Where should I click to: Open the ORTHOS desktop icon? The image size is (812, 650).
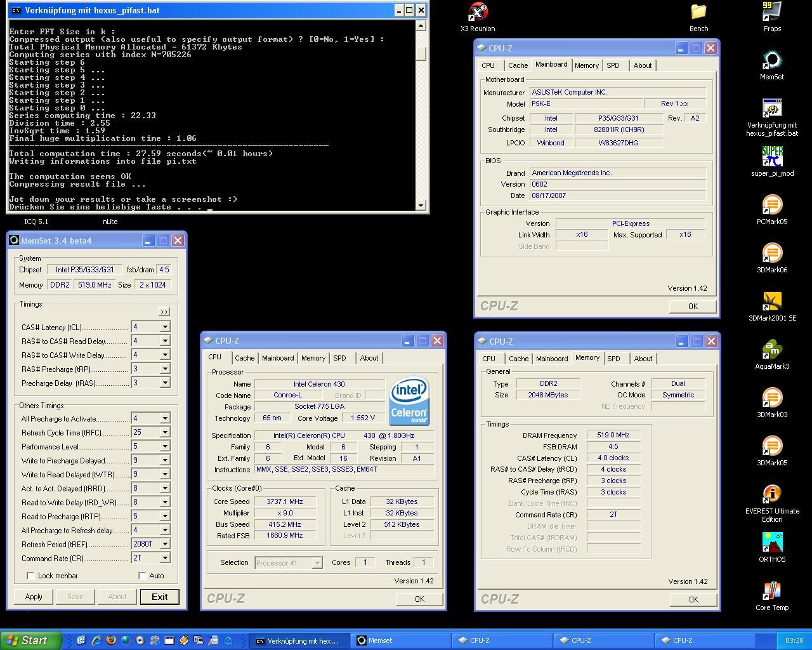[772, 548]
